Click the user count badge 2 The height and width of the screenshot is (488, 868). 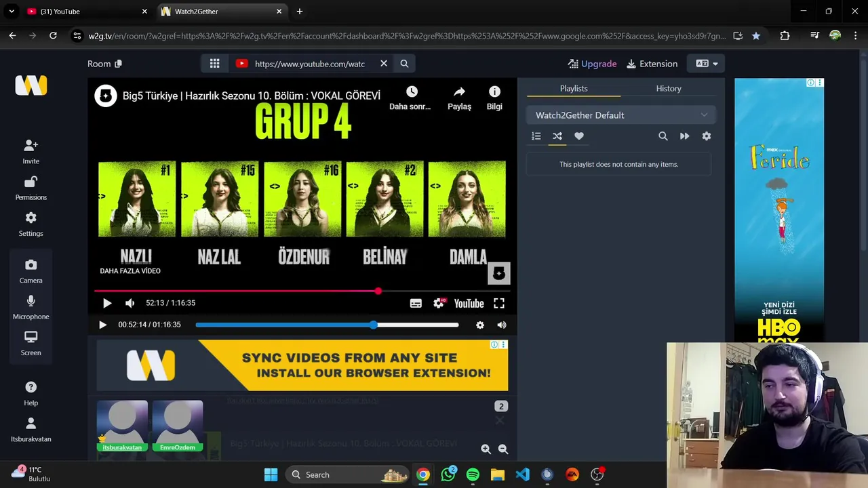coord(501,406)
